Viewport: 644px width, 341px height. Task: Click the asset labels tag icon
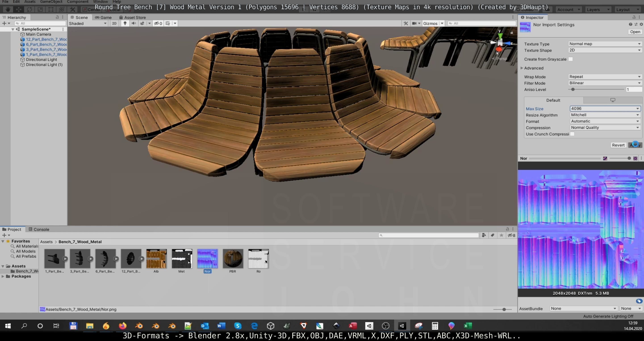(639, 301)
